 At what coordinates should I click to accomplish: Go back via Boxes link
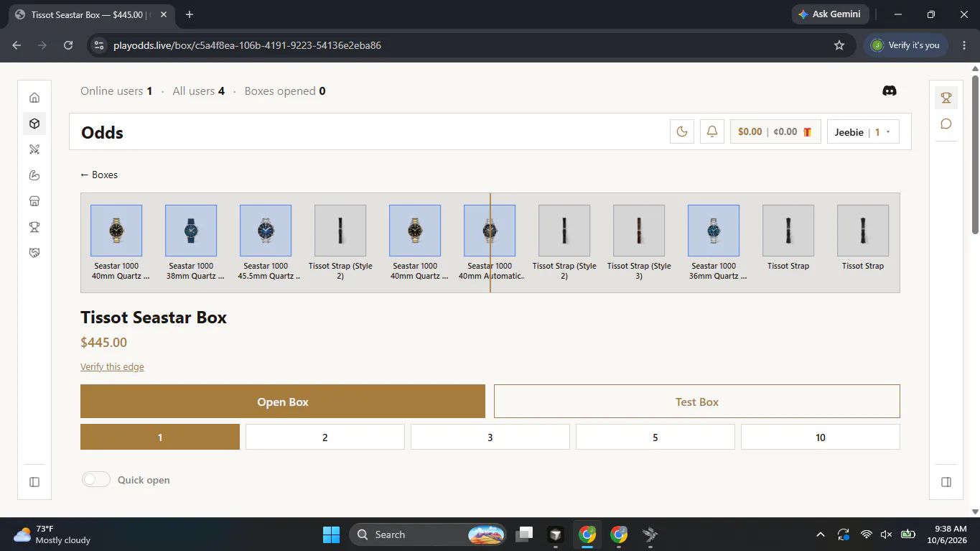pos(99,175)
